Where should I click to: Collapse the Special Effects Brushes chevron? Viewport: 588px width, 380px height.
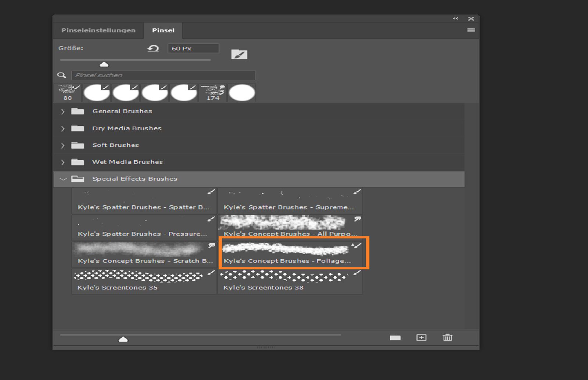tap(63, 179)
